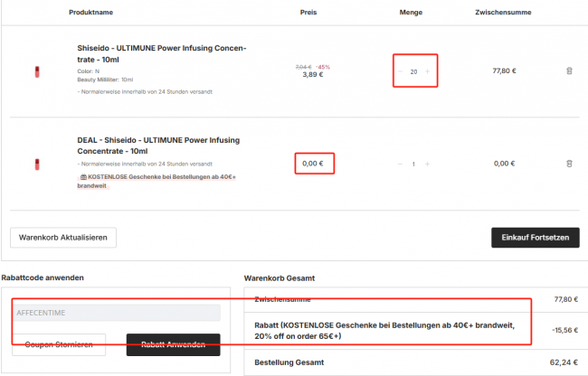Click the 62,24 € Bestellung Gesamt amount
The image size is (588, 376).
[x=564, y=362]
